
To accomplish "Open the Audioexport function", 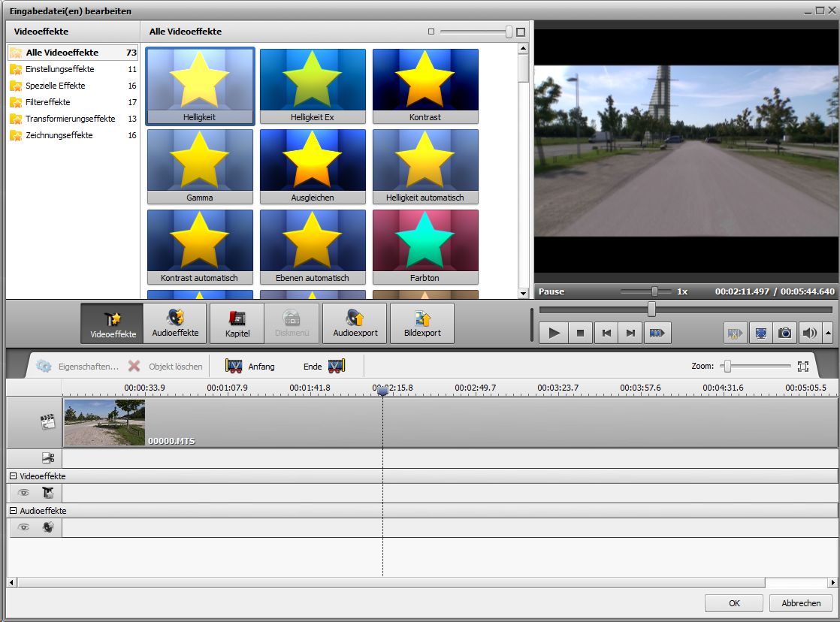I will click(x=354, y=323).
